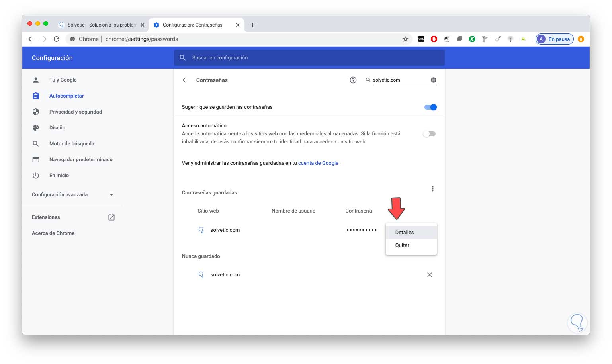Choose 'Quitar' from the password menu
This screenshot has height=364, width=612.
click(411, 245)
